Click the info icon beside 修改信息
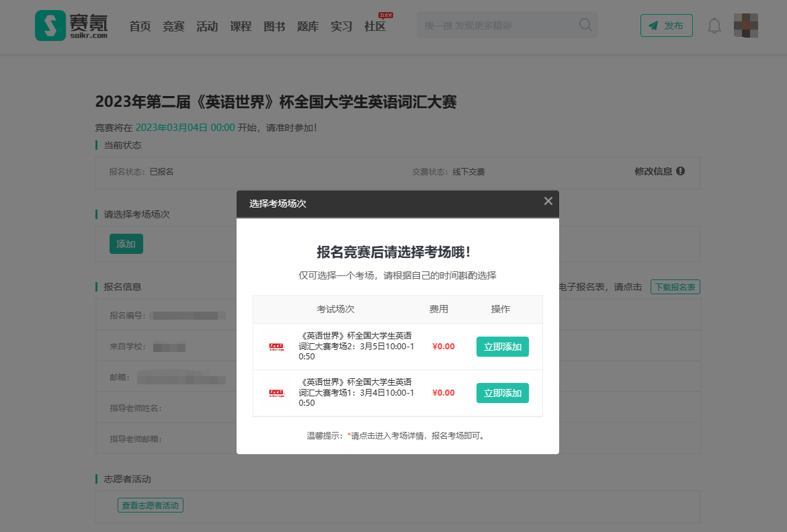 [680, 171]
